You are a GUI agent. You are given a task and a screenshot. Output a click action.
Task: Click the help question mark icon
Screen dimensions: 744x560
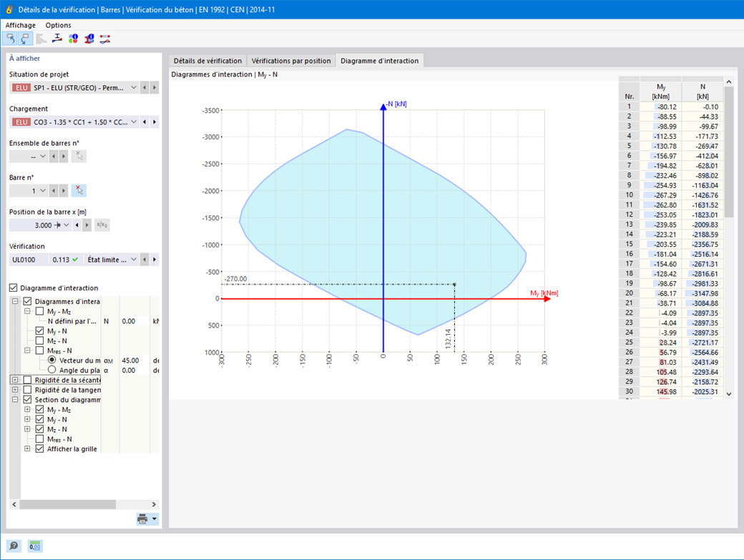(x=12, y=545)
